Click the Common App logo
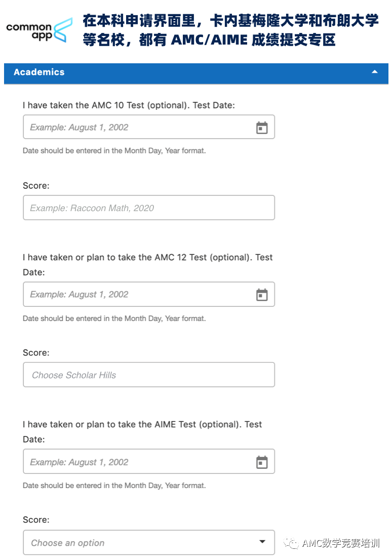This screenshot has width=392, height=560. point(40,31)
